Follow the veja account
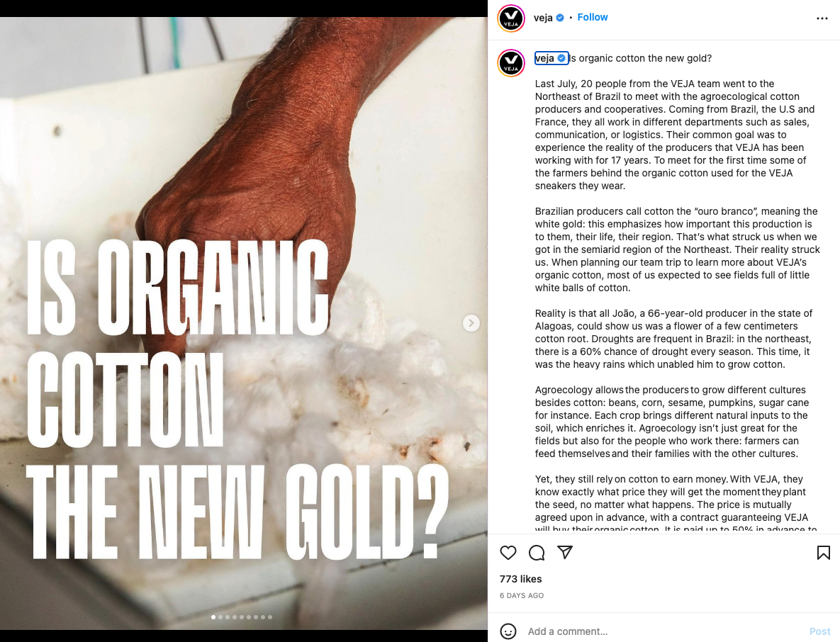The image size is (840, 642). click(593, 17)
